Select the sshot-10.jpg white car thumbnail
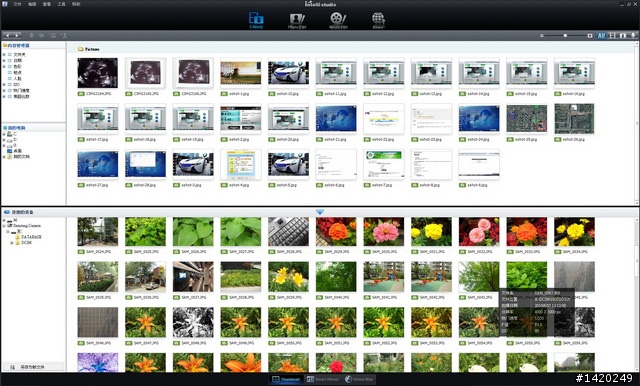The image size is (640, 386). (288, 73)
